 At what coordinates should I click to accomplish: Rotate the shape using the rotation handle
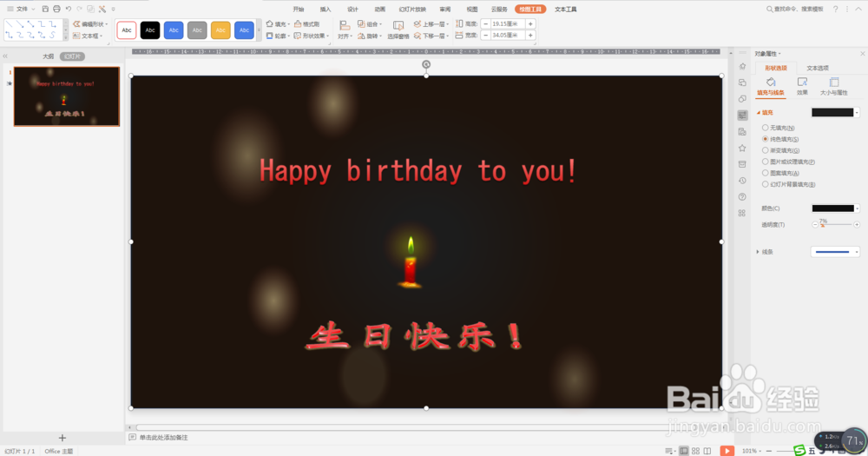[426, 64]
